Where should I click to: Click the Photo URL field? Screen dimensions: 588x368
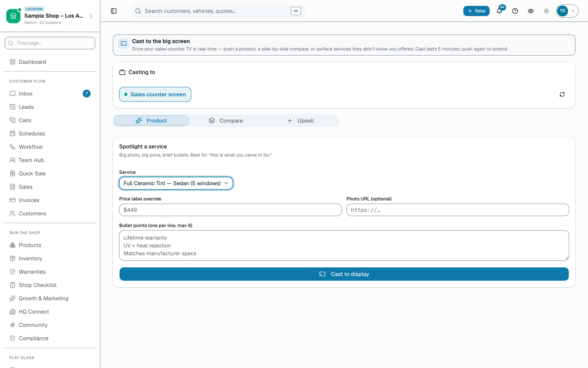(x=458, y=210)
